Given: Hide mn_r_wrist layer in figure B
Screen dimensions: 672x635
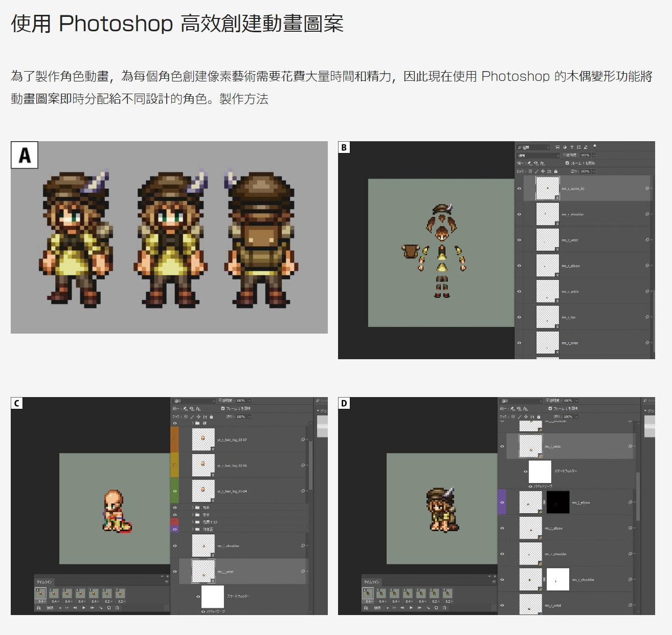Looking at the screenshot, I should point(519,240).
